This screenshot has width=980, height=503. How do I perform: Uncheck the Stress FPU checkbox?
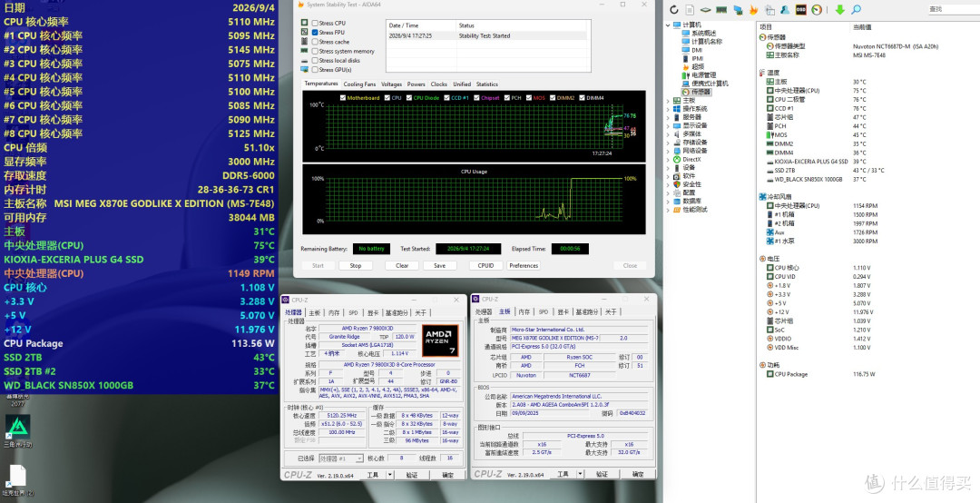pyautogui.click(x=315, y=32)
